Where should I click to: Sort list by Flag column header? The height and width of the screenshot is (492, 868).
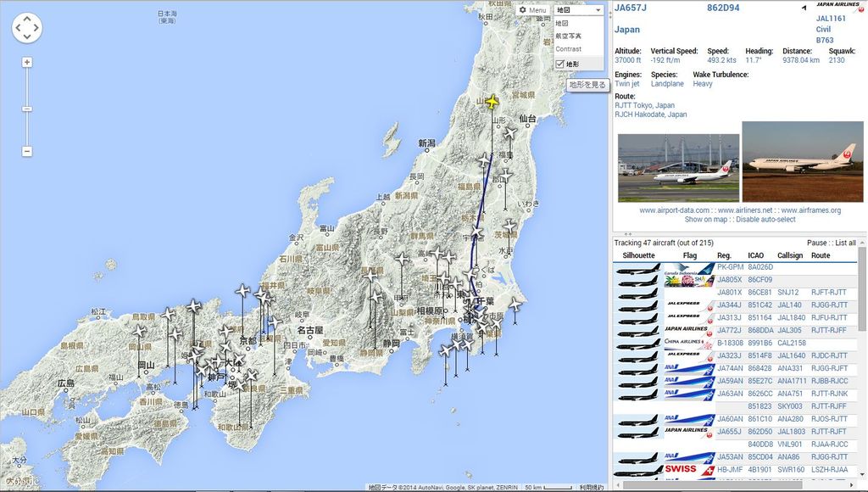(690, 255)
